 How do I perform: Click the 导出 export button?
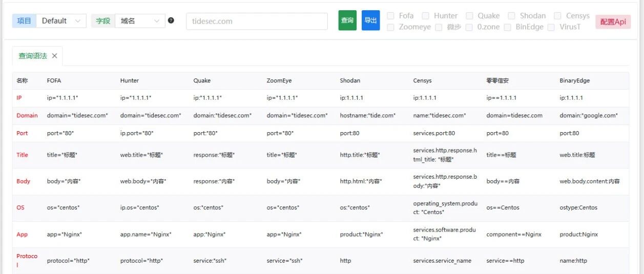[371, 20]
